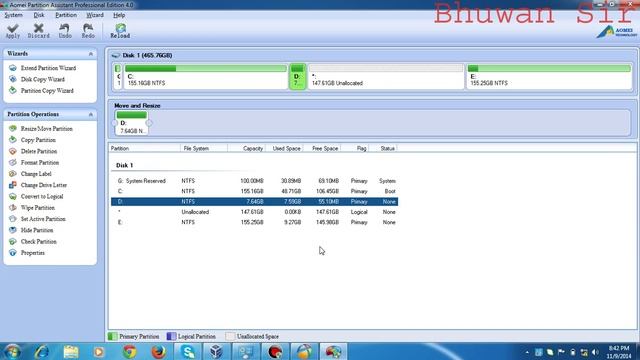Launch Partition Copy Wizard icon
Viewport: 640px width, 360px height.
[x=13, y=91]
